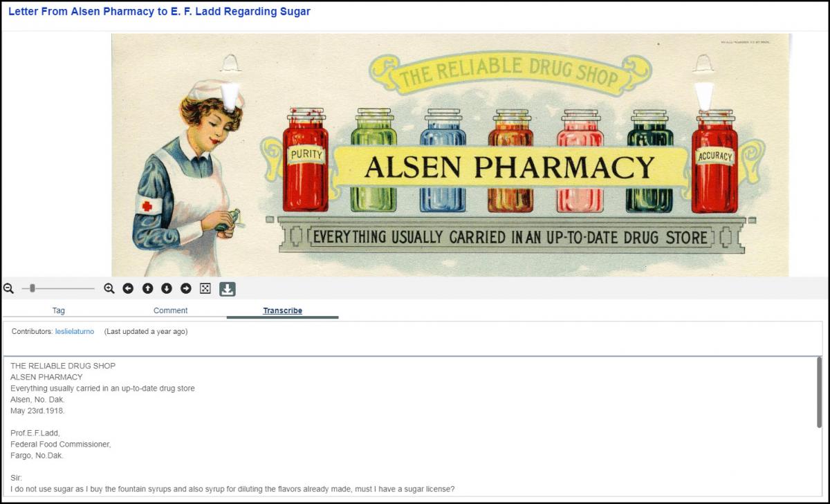
Task: Switch to the Tag tab
Action: [59, 310]
